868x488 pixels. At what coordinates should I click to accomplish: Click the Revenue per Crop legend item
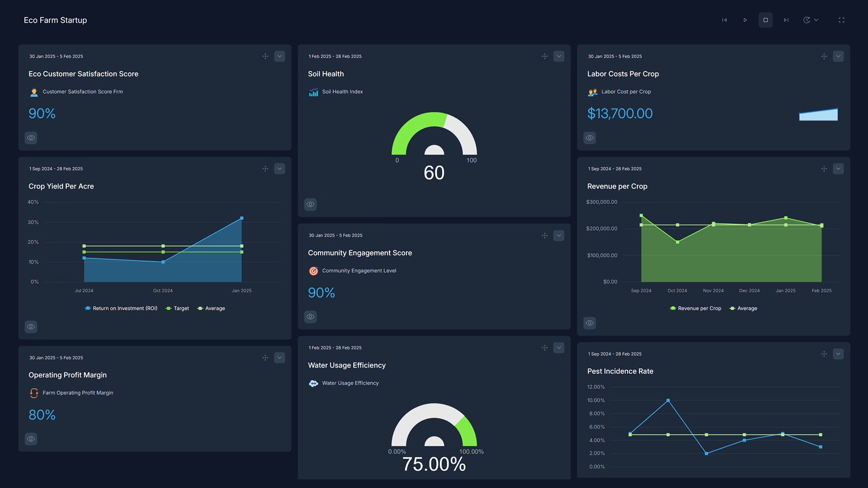pos(695,308)
